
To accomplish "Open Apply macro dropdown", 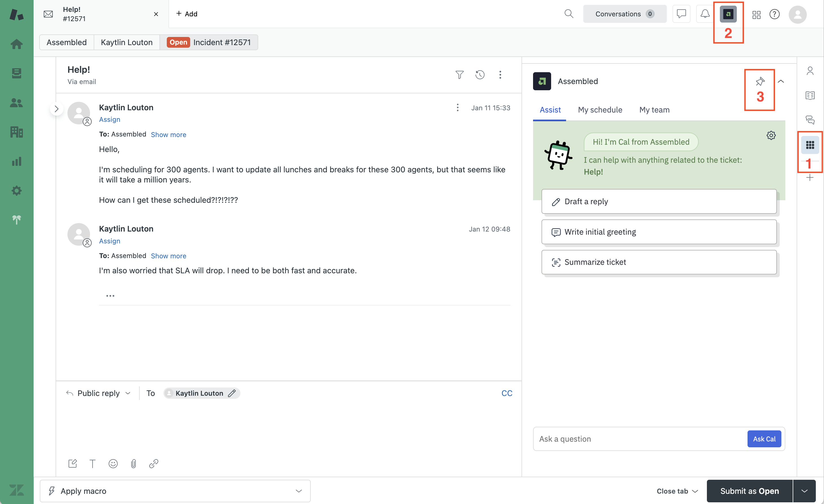I will (x=175, y=491).
